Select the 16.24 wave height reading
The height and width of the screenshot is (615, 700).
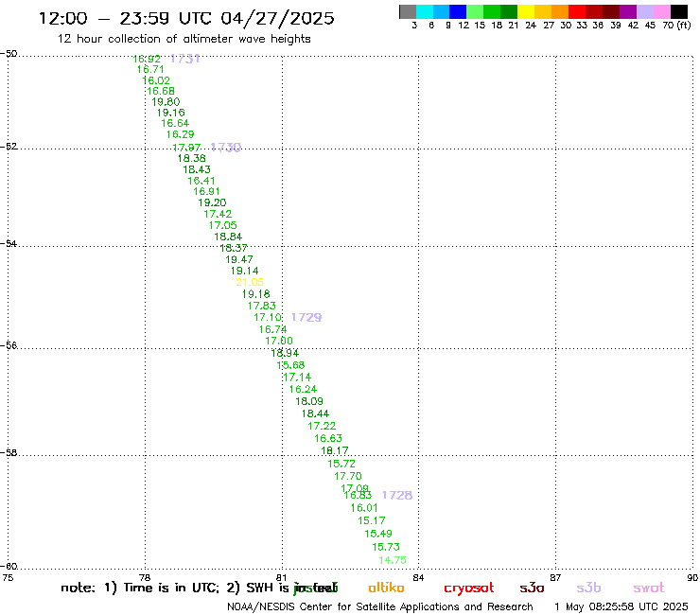click(x=303, y=390)
